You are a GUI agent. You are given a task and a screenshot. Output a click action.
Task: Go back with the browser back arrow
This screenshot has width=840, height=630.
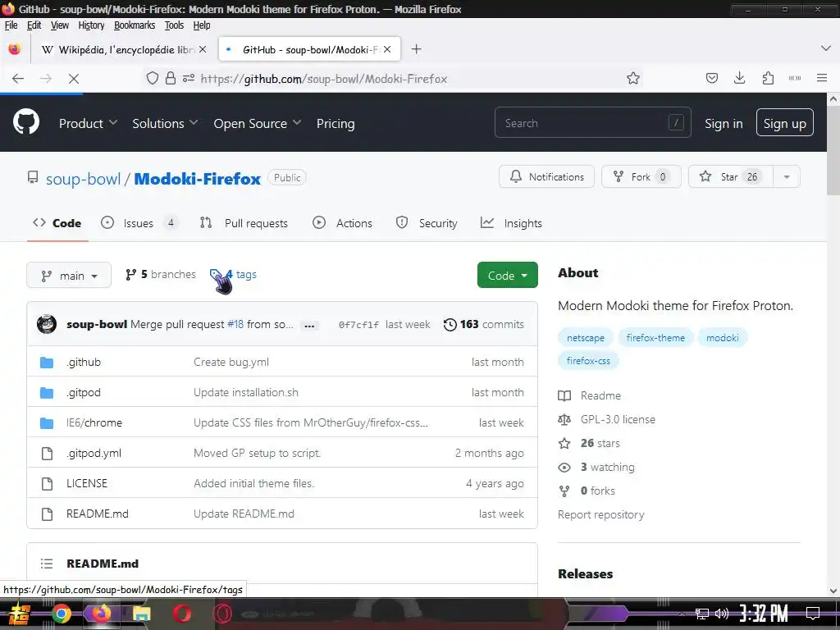pyautogui.click(x=18, y=79)
